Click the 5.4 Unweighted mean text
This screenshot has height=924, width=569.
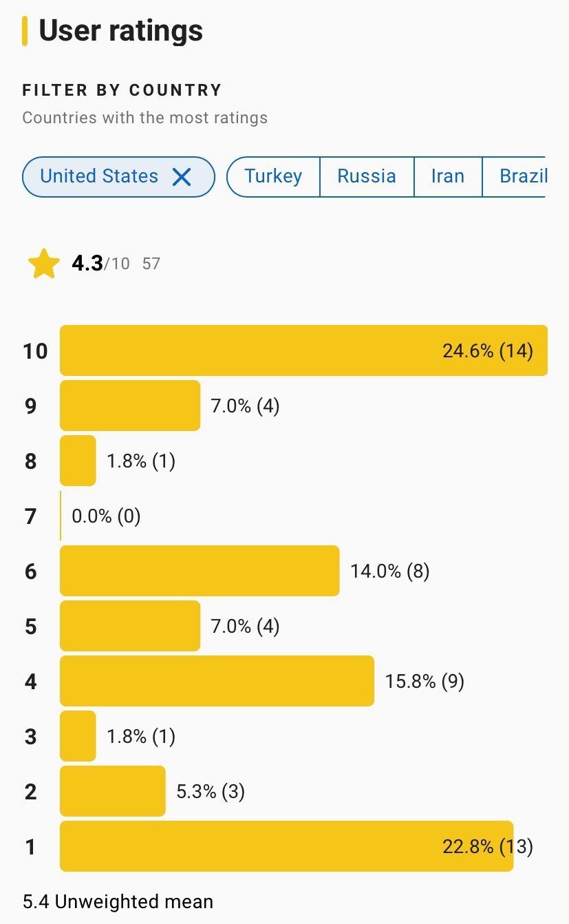(x=118, y=901)
